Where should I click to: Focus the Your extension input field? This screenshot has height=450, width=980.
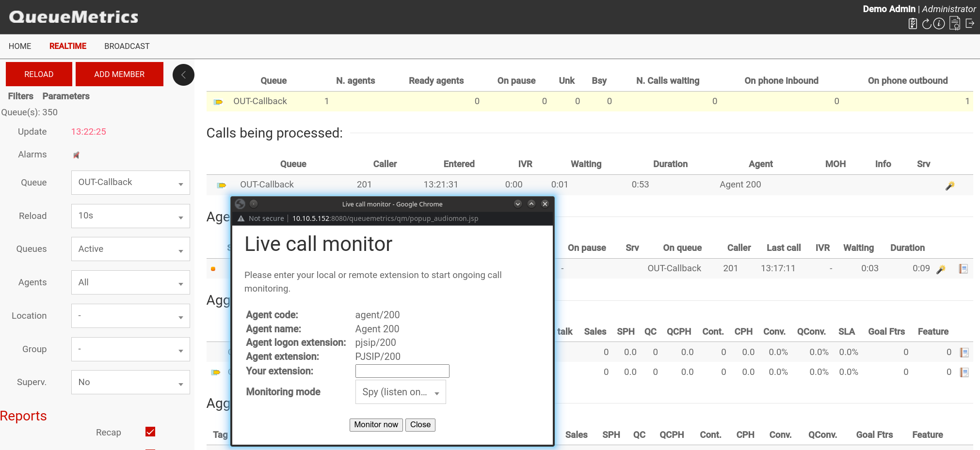402,371
